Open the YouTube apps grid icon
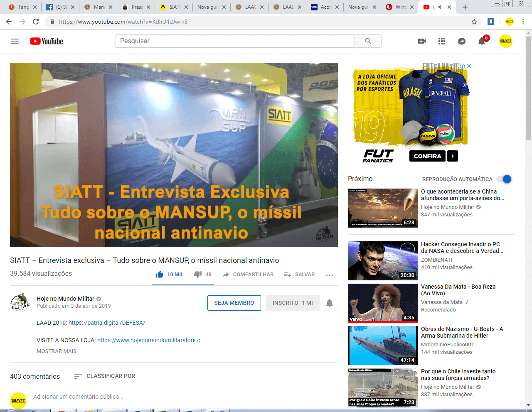Image resolution: width=532 pixels, height=412 pixels. (x=442, y=41)
